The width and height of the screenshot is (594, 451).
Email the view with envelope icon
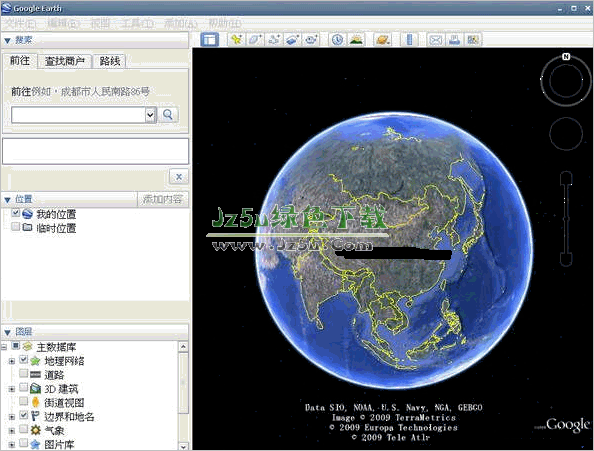click(436, 39)
